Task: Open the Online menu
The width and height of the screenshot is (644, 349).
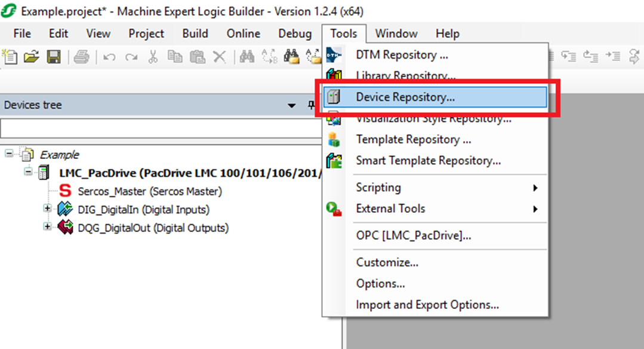Action: point(243,33)
